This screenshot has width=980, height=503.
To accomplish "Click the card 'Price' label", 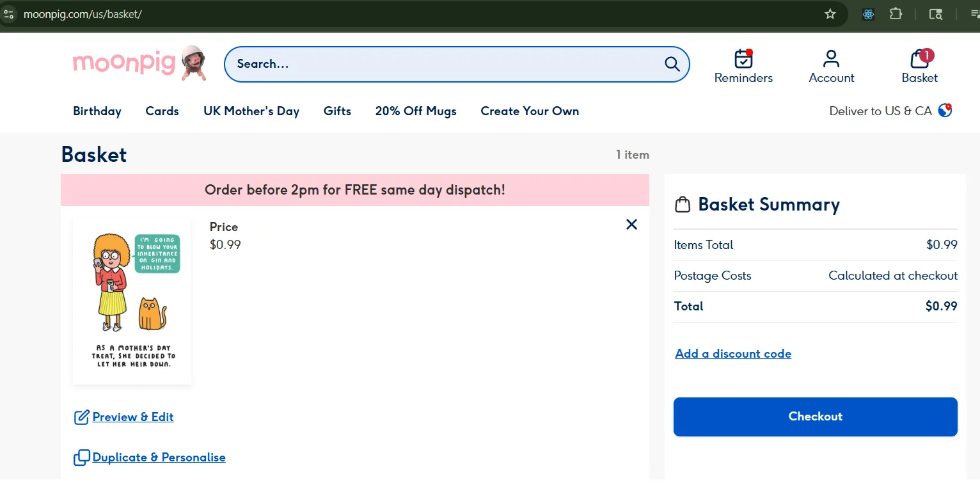I will point(224,227).
